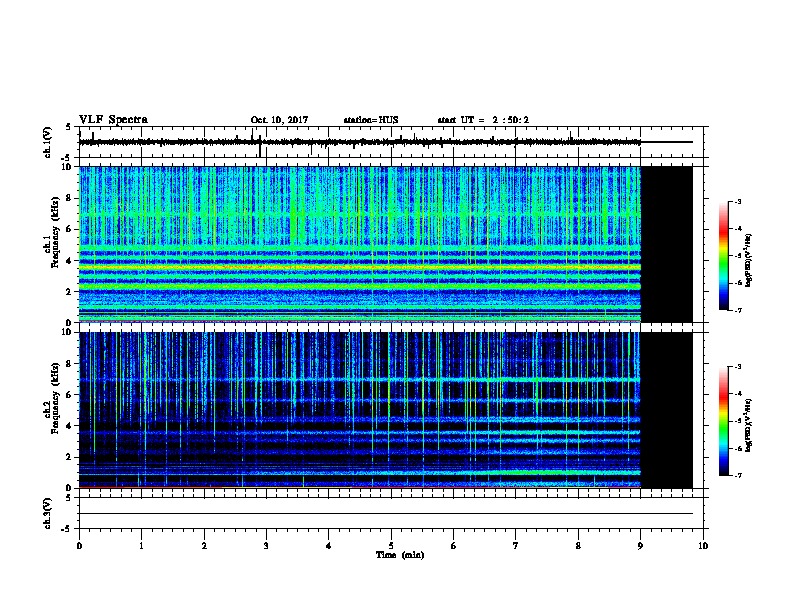Click the date 'Oct. 10, 2017'

[x=279, y=120]
